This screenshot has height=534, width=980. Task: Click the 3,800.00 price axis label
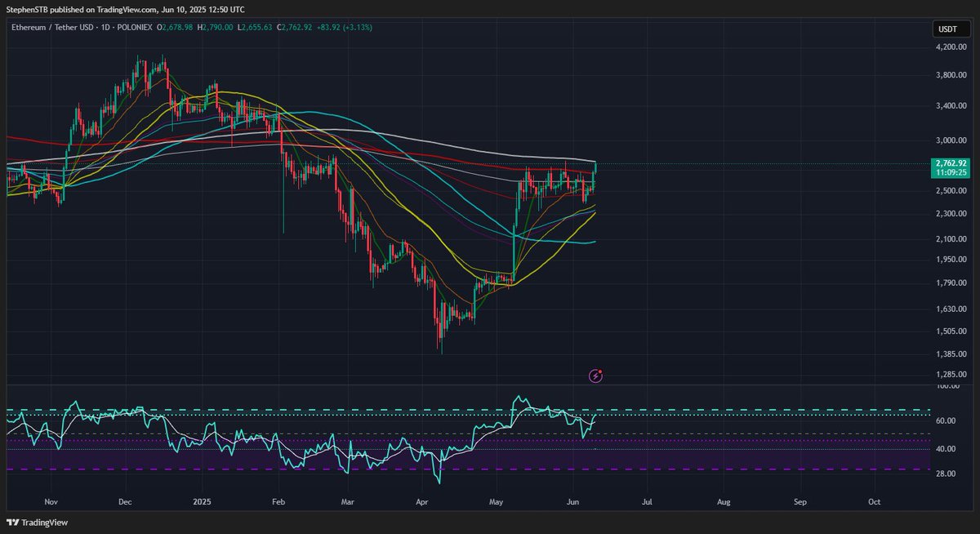point(951,75)
